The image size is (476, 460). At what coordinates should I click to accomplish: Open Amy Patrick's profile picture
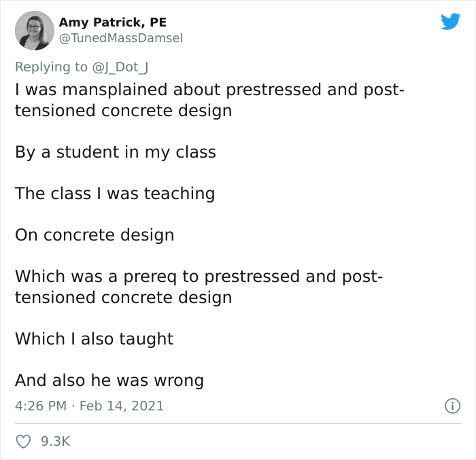[34, 31]
